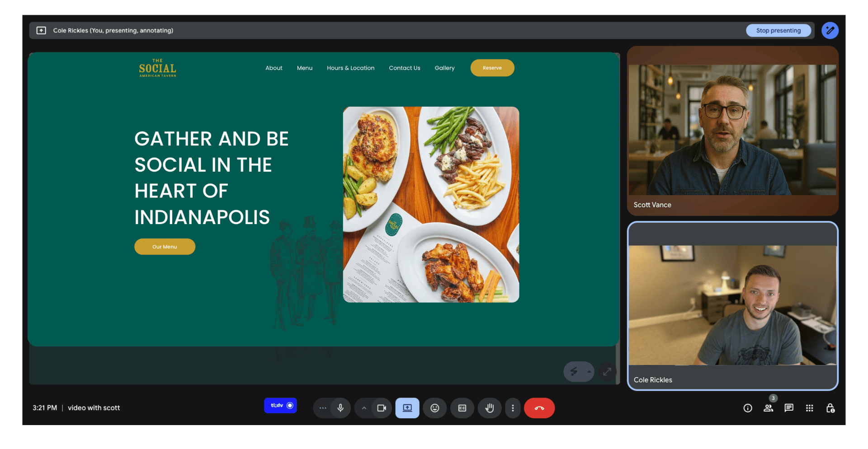Screen dimensions: 868x449
Task: Click the food plates hero photo
Action: coord(431,204)
